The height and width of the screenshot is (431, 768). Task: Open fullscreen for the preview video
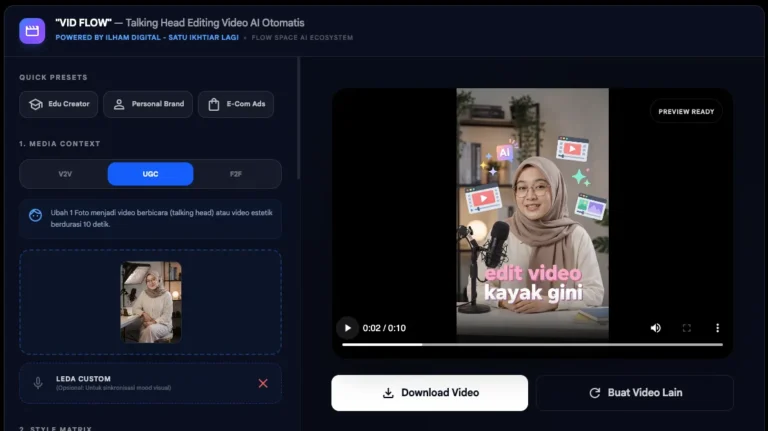687,328
